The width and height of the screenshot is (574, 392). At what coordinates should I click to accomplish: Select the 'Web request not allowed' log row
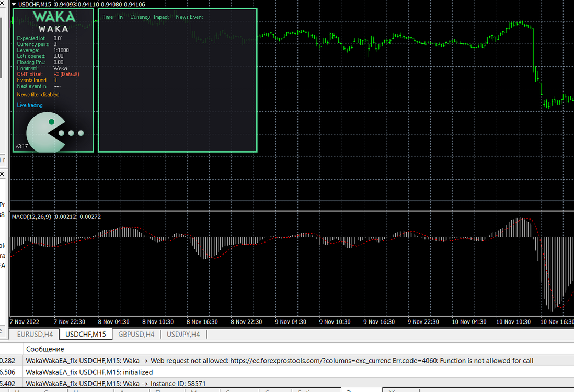click(x=287, y=361)
